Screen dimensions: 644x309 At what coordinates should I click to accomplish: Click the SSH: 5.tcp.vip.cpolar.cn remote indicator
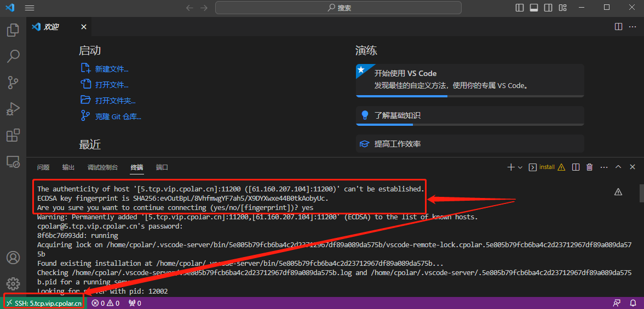(x=44, y=303)
